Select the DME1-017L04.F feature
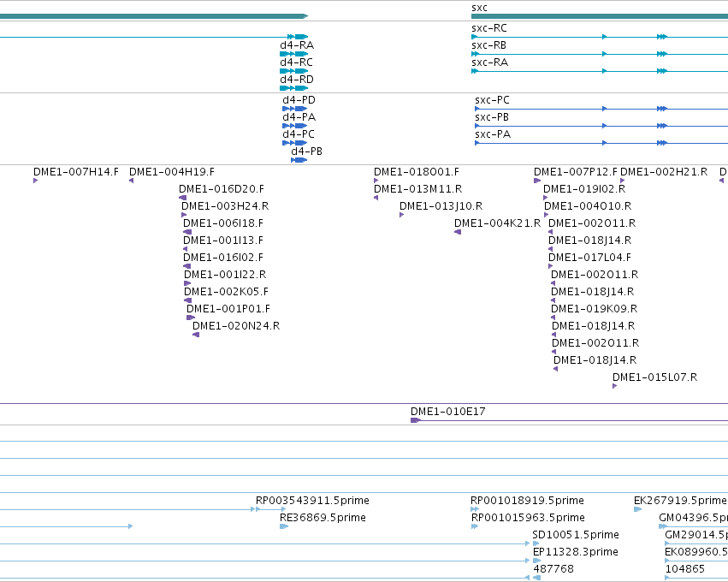 pos(551,267)
